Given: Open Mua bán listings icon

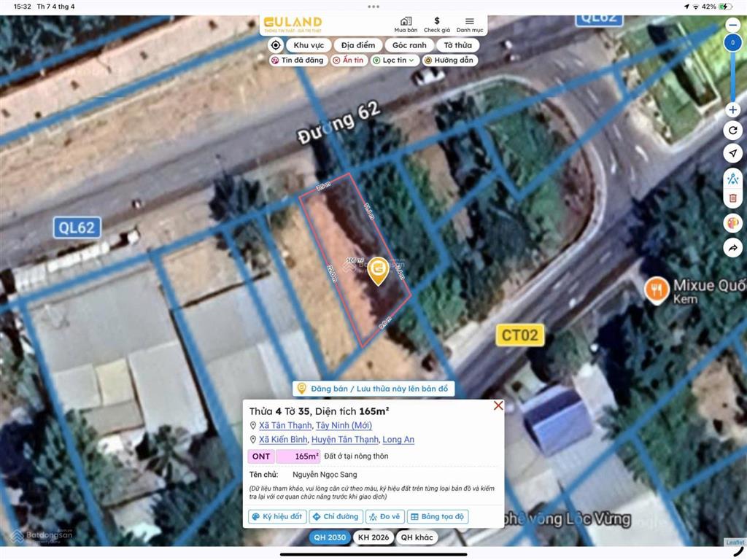Looking at the screenshot, I should click(406, 25).
